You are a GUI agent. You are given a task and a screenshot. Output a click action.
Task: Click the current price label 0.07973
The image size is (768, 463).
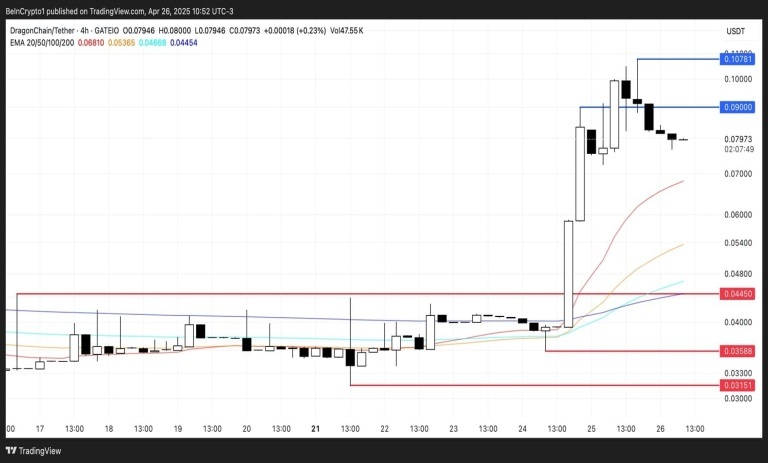[x=738, y=140]
